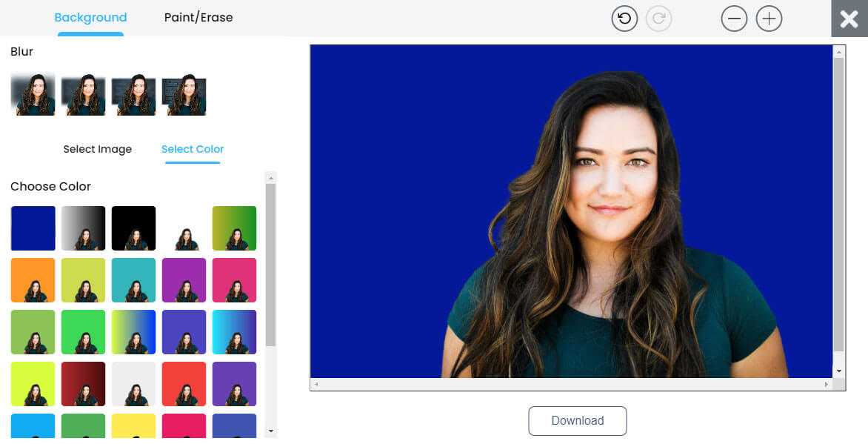
Task: Choose the Select Image tab
Action: pyautogui.click(x=97, y=149)
